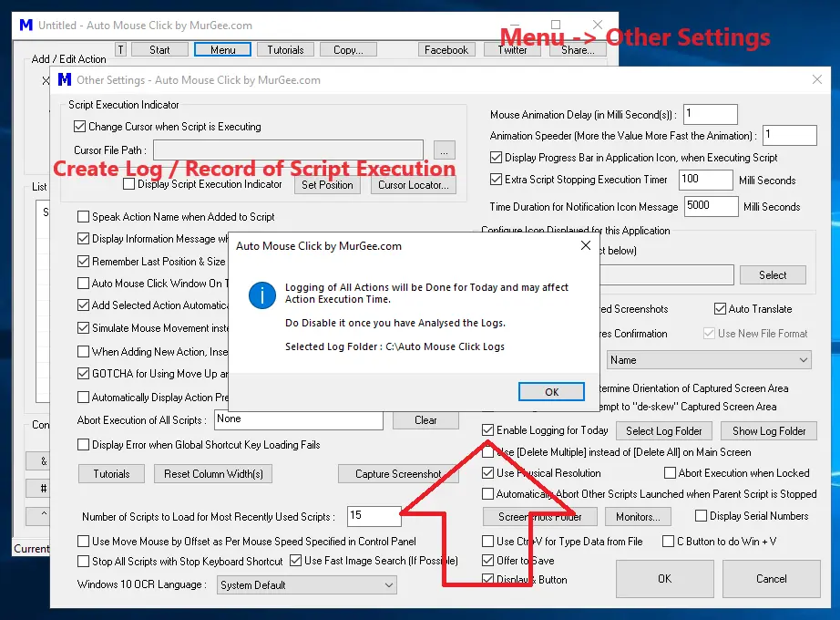840x620 pixels.
Task: Click Copy... in the main window toolbar
Action: (348, 50)
